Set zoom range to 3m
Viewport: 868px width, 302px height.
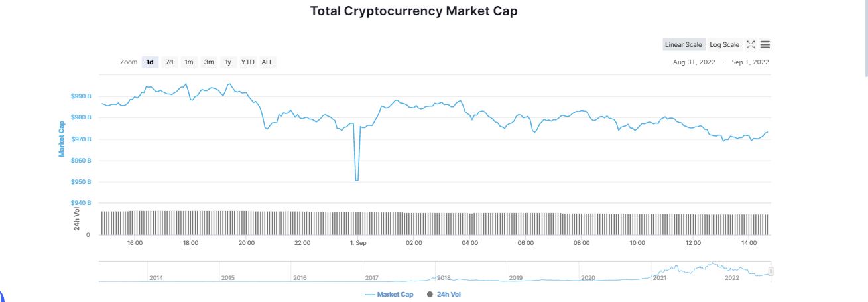209,62
